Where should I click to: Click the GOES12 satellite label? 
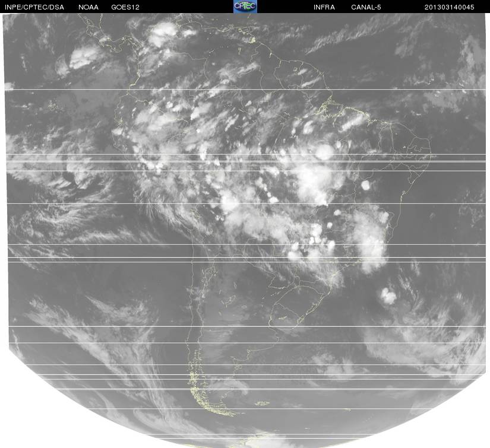click(125, 7)
